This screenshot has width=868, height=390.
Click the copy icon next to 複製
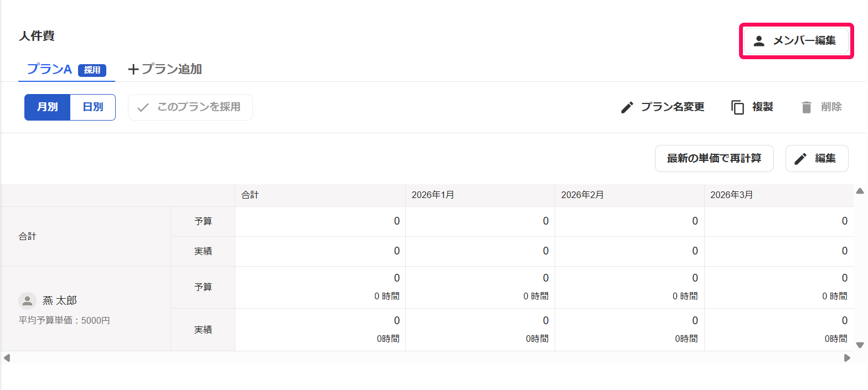tap(738, 107)
